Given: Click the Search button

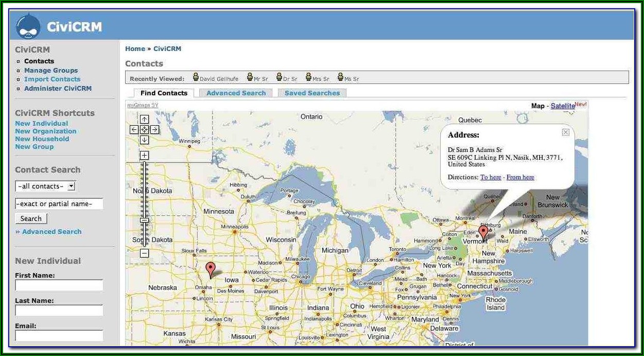Looking at the screenshot, I should [x=31, y=219].
